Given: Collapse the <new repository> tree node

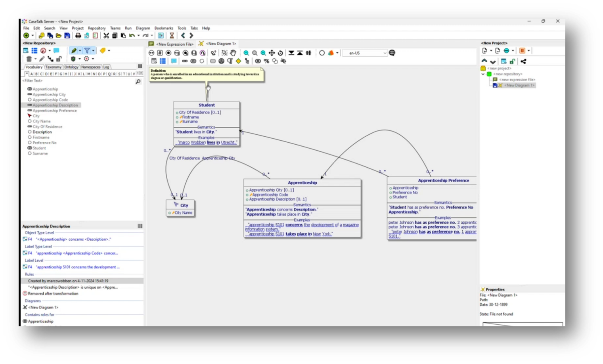Looking at the screenshot, I should click(483, 74).
